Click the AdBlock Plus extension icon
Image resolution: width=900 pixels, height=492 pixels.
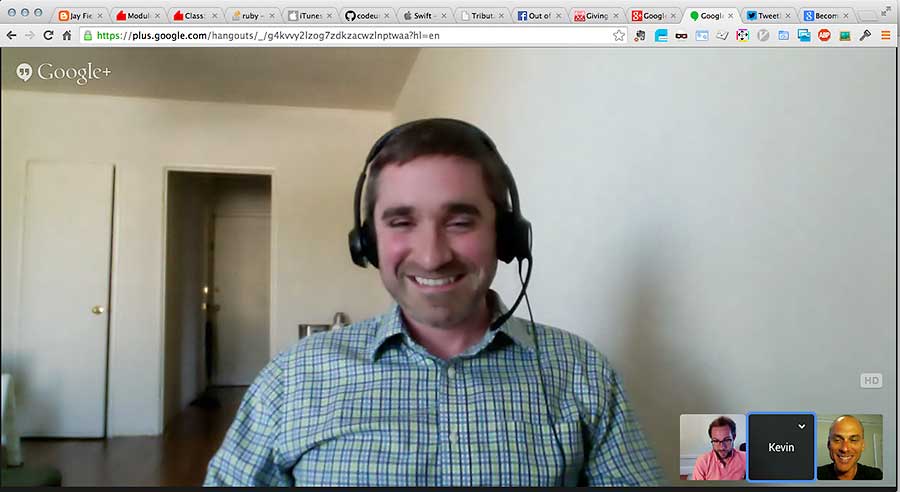pyautogui.click(x=825, y=35)
